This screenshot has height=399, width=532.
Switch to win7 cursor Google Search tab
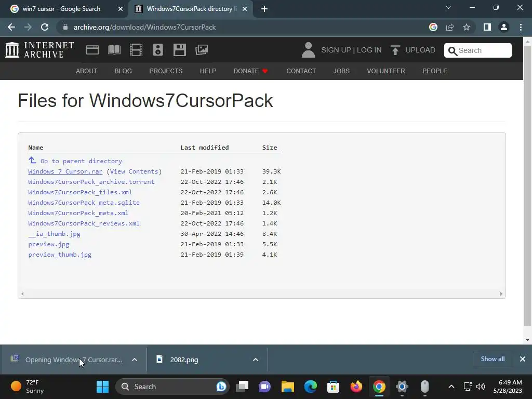point(61,9)
